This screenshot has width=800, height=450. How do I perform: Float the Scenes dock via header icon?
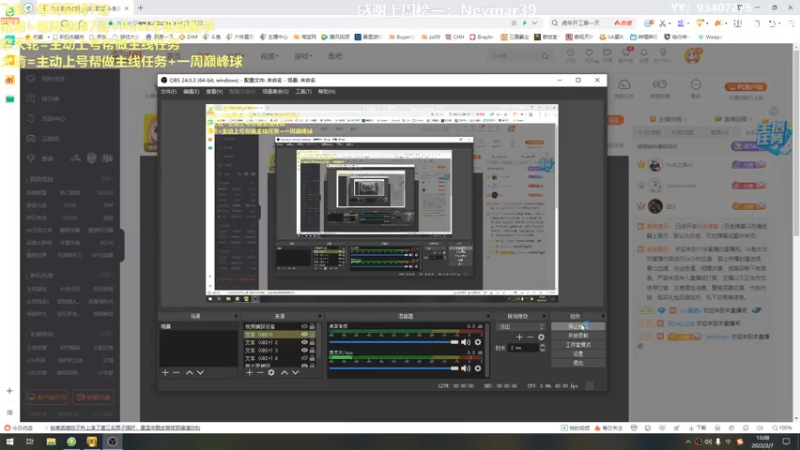coord(236,316)
